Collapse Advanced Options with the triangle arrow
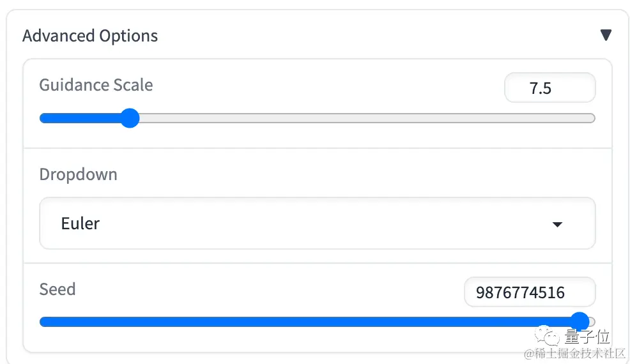The width and height of the screenshot is (630, 364). point(606,35)
